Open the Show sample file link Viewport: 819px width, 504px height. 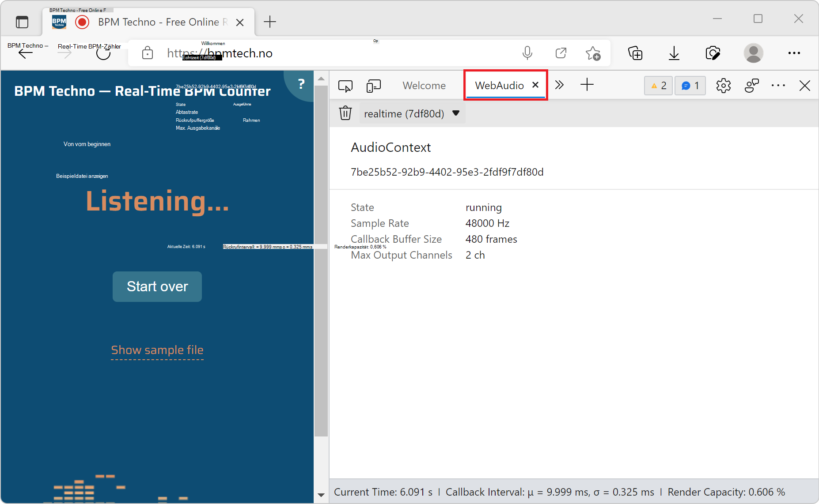[157, 350]
